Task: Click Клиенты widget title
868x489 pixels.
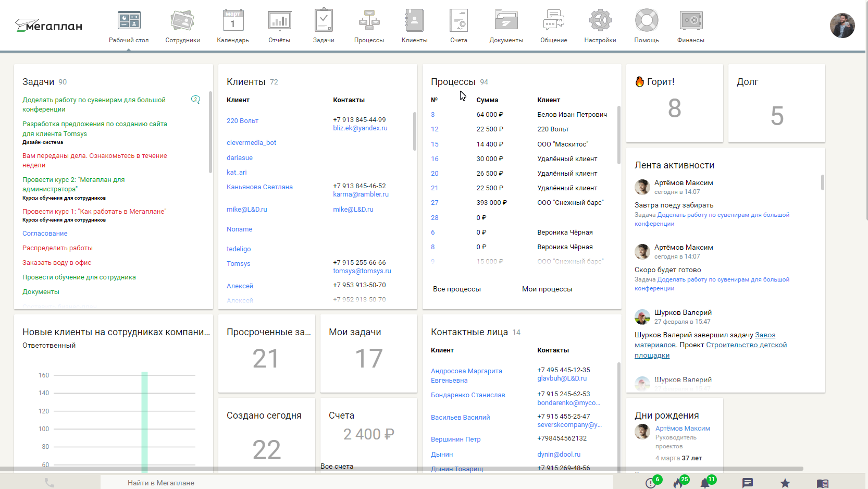Action: 246,82
